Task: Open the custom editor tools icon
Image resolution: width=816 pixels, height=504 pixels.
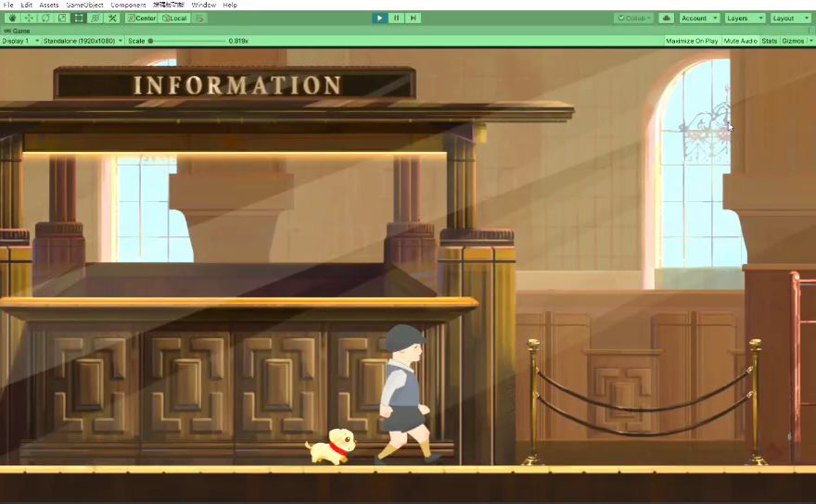Action: pyautogui.click(x=112, y=18)
